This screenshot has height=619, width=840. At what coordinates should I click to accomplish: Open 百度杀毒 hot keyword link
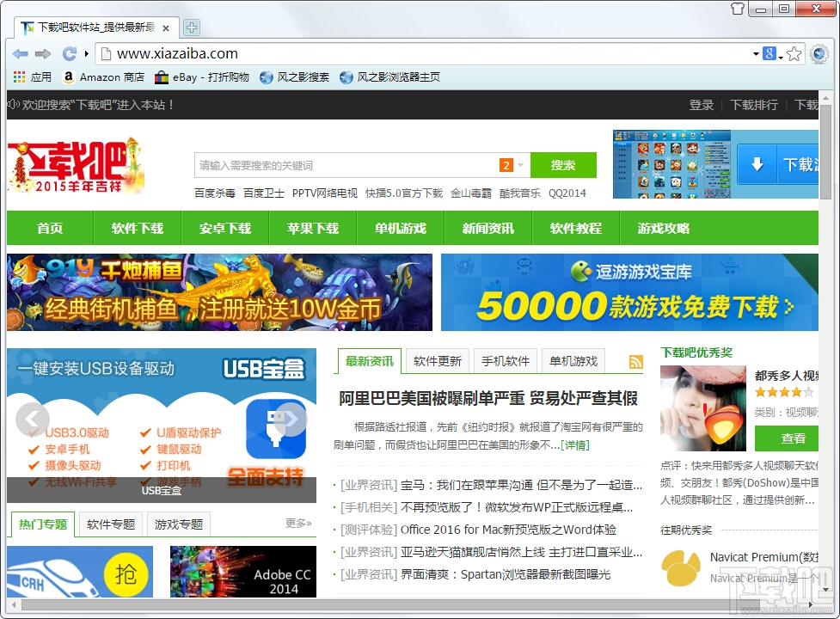[214, 193]
